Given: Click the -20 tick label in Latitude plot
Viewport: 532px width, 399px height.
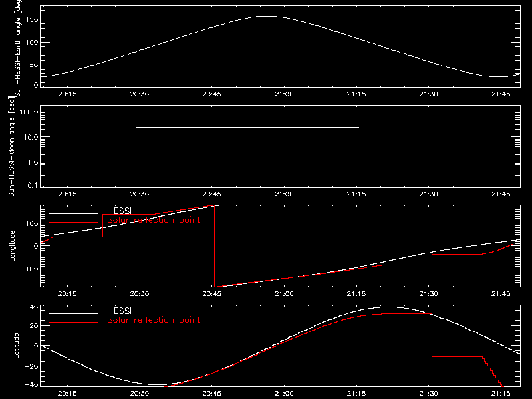Looking at the screenshot, I should click(31, 366).
